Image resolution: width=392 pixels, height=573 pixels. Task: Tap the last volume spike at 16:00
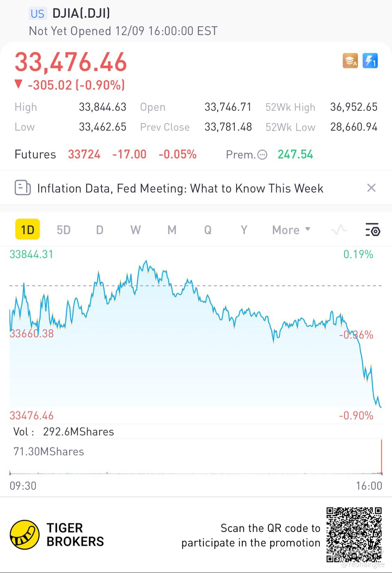pos(382,457)
